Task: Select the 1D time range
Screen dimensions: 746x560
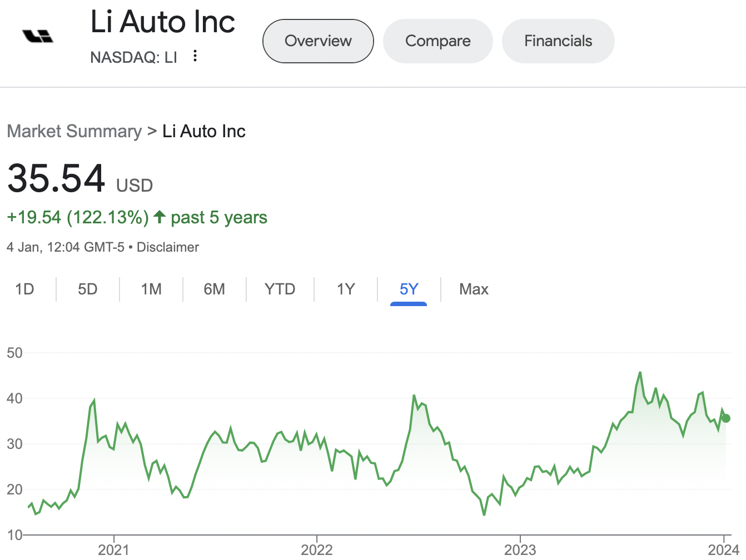Action: pyautogui.click(x=24, y=289)
